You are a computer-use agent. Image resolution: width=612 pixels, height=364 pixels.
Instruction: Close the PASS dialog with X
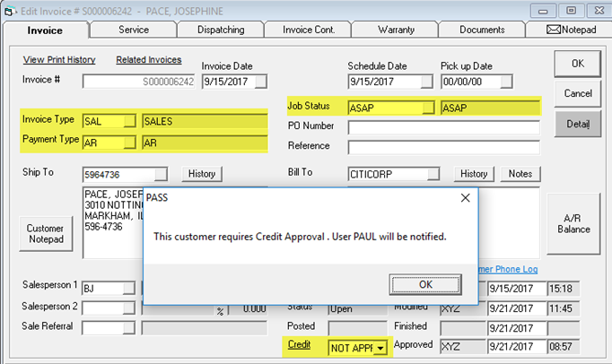(465, 198)
